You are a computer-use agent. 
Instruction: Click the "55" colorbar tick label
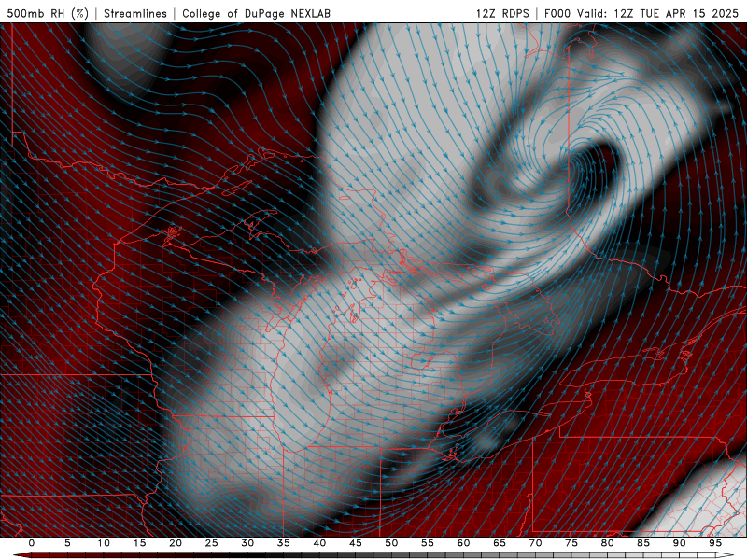click(428, 543)
